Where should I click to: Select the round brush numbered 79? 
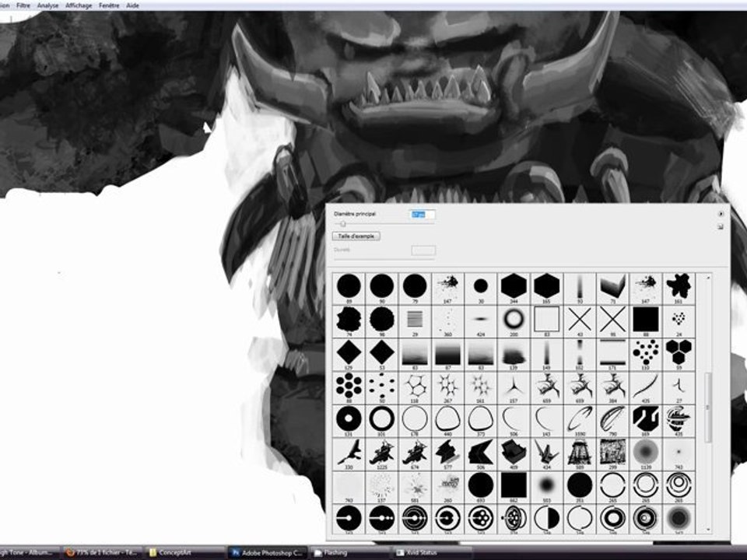415,289
